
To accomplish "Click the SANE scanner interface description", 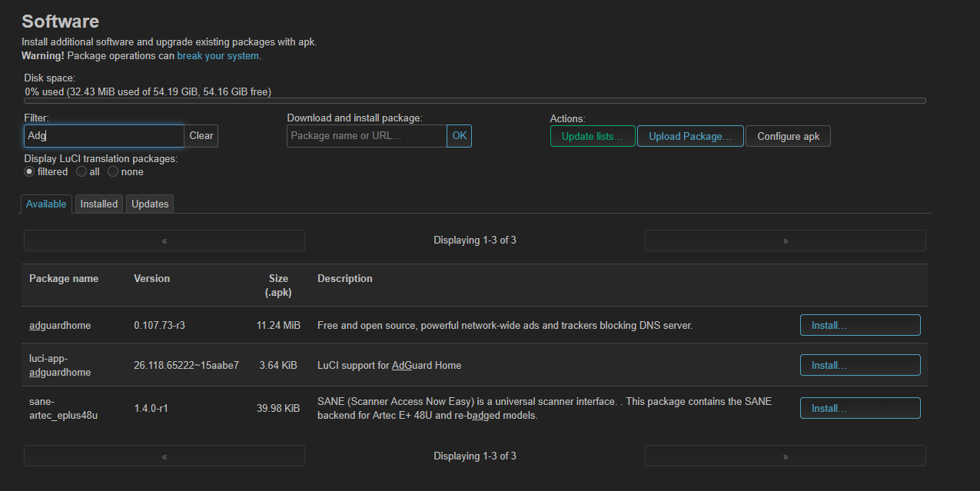I will click(544, 408).
